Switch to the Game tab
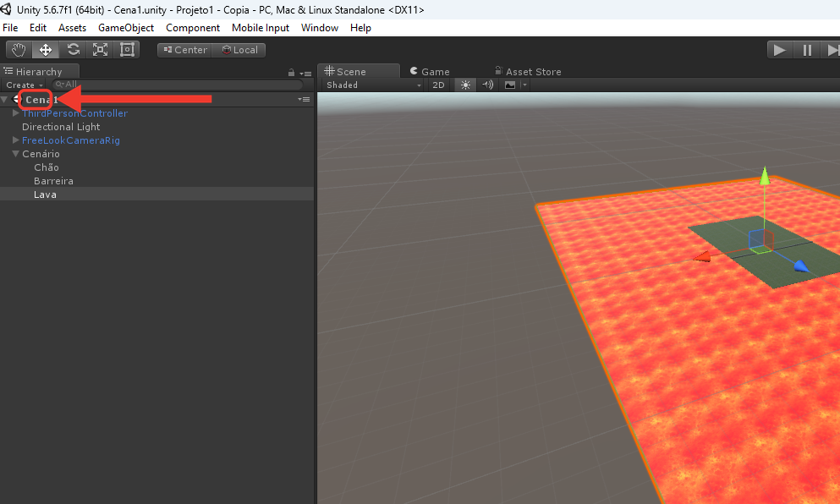The height and width of the screenshot is (504, 840). 430,71
